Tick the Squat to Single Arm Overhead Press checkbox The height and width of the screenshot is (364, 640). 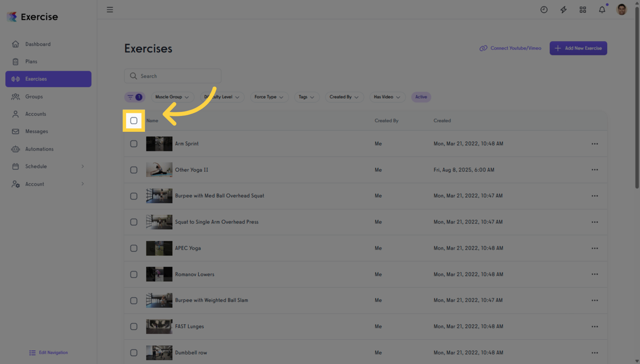click(134, 222)
